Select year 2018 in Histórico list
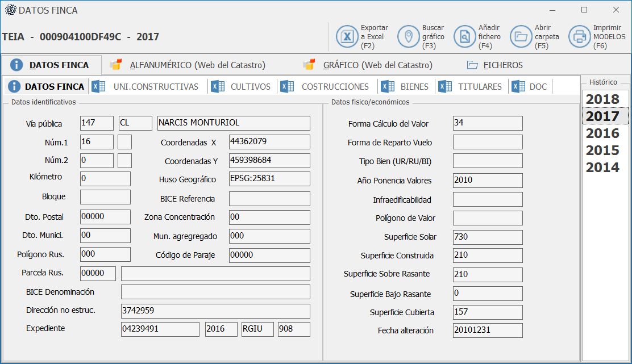The height and width of the screenshot is (364, 632). 602,99
